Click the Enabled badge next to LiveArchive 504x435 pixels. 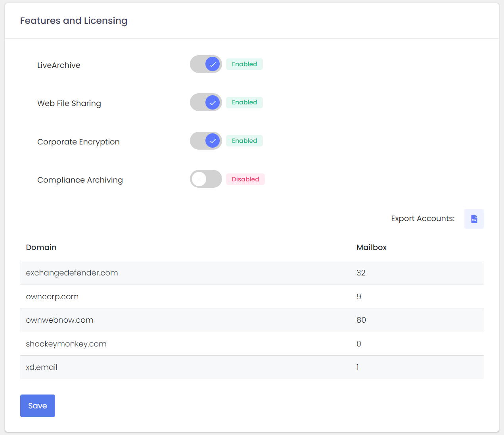tap(244, 64)
